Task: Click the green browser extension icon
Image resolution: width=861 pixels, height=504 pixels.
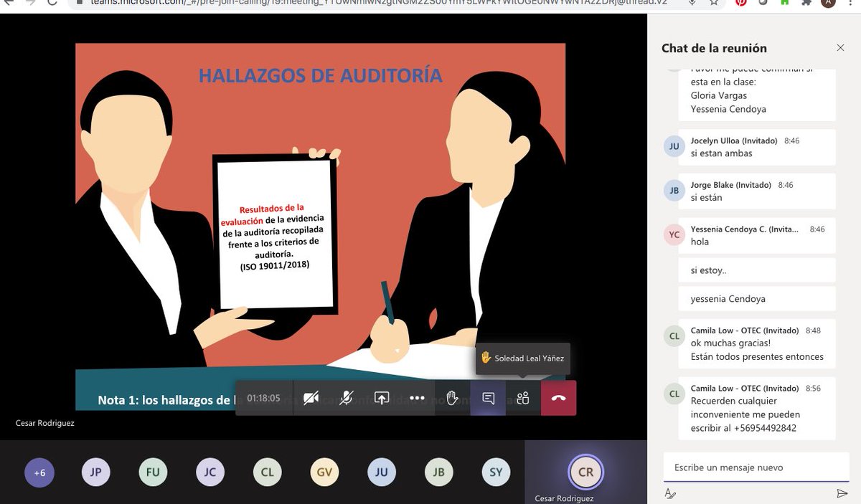Action: pyautogui.click(x=784, y=3)
